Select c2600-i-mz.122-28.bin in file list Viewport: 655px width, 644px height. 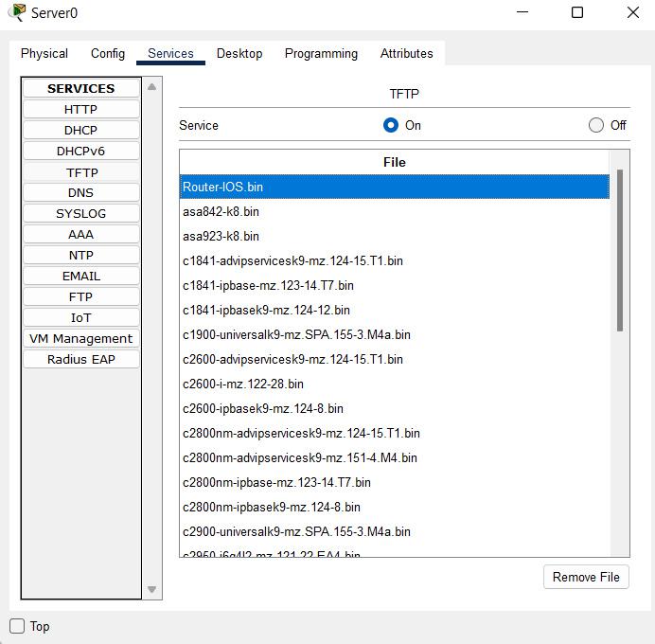point(243,385)
